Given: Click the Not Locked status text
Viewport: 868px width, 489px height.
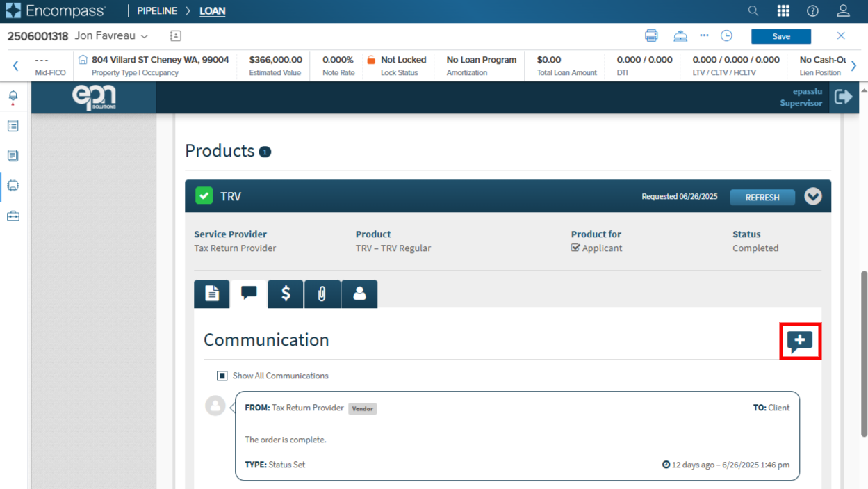Looking at the screenshot, I should tap(404, 60).
